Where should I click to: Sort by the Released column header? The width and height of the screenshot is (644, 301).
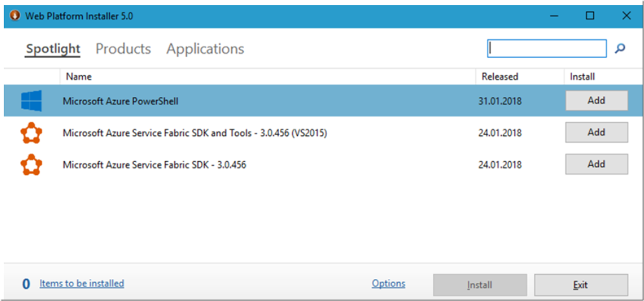coord(500,77)
